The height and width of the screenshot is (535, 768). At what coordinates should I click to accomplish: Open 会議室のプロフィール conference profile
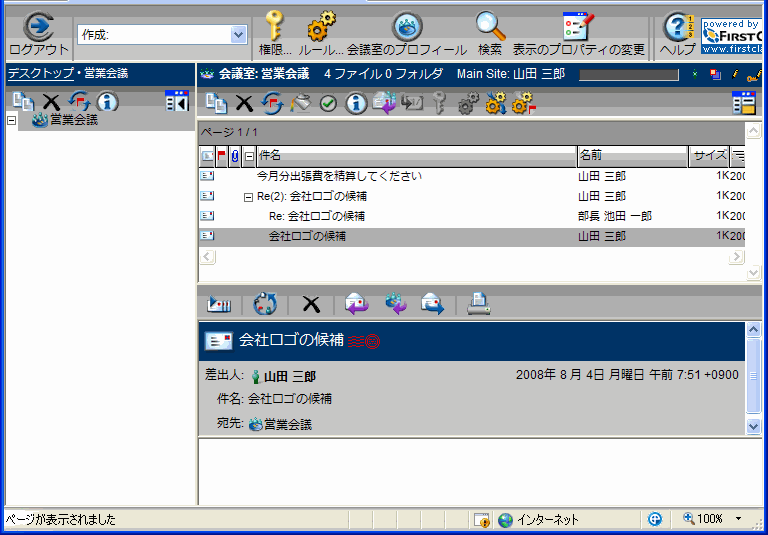pos(406,27)
